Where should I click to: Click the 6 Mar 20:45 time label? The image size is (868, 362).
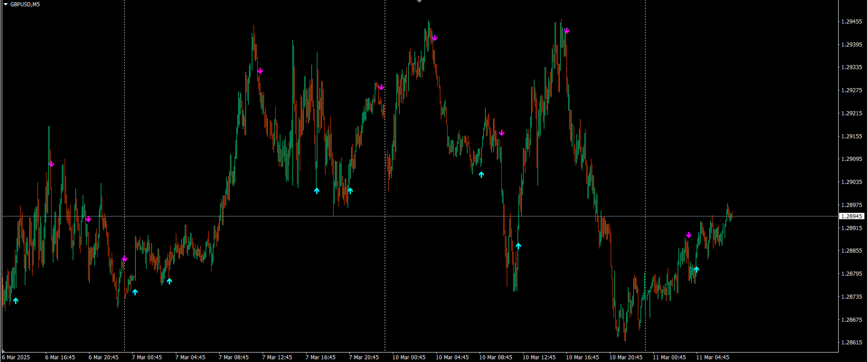[104, 357]
